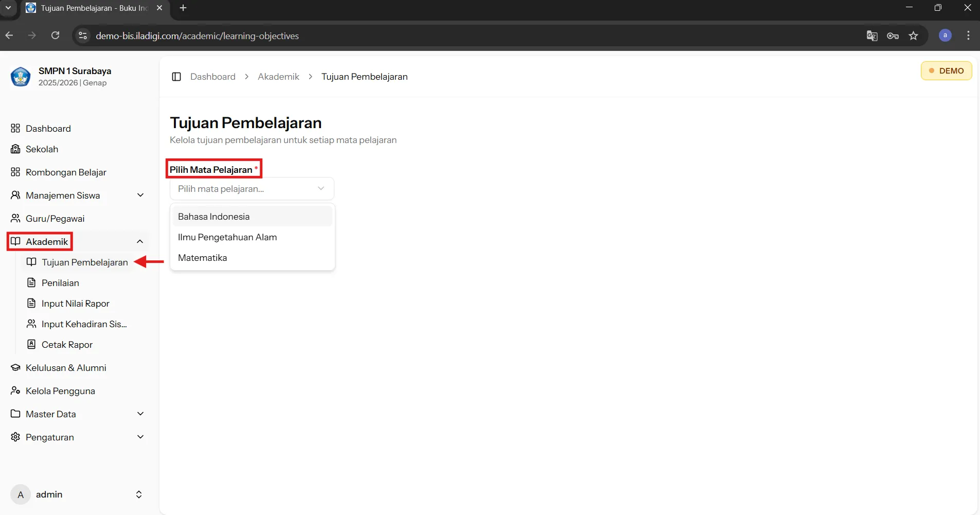980x515 pixels.
Task: Click Tujuan Pembelajaran breadcrumb text
Action: [x=364, y=77]
